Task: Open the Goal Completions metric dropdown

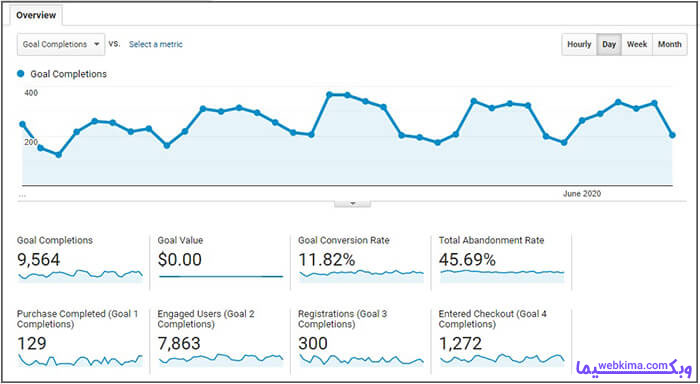Action: tap(61, 44)
